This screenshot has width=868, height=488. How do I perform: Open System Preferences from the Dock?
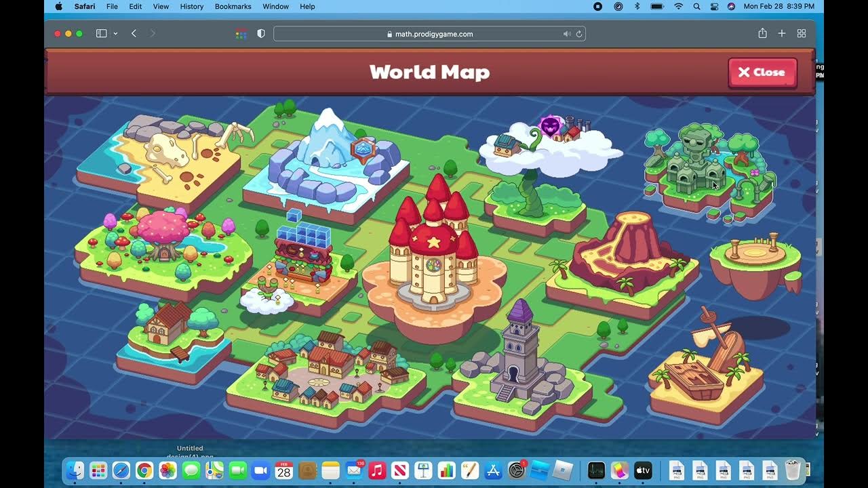(x=517, y=470)
